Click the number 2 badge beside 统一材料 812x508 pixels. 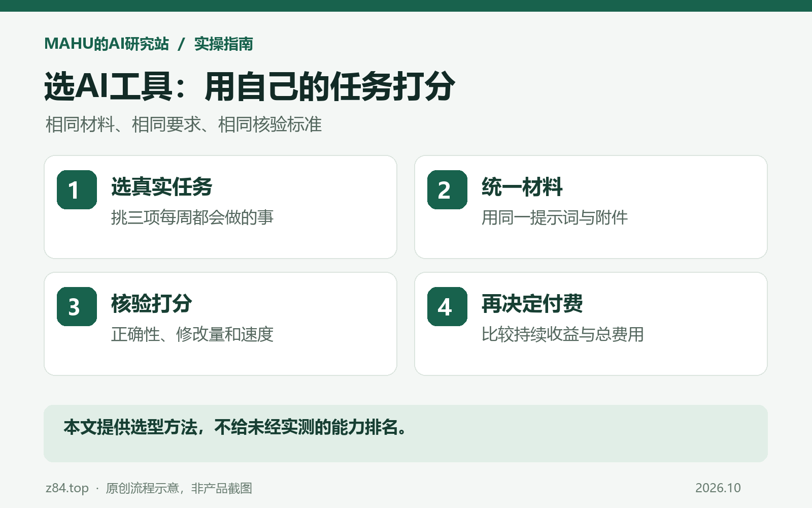[447, 189]
